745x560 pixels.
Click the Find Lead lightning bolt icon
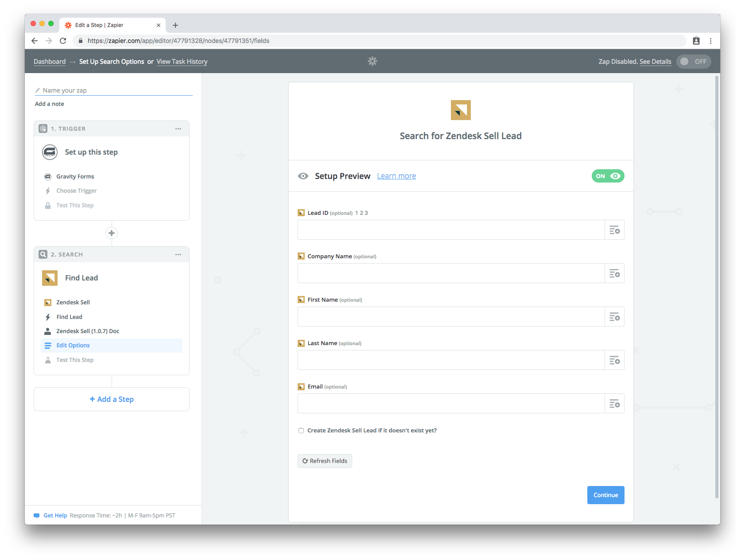pyautogui.click(x=48, y=317)
